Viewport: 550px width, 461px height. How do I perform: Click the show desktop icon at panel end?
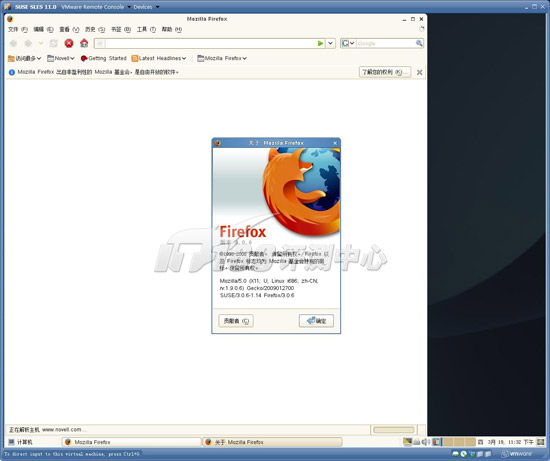point(540,442)
